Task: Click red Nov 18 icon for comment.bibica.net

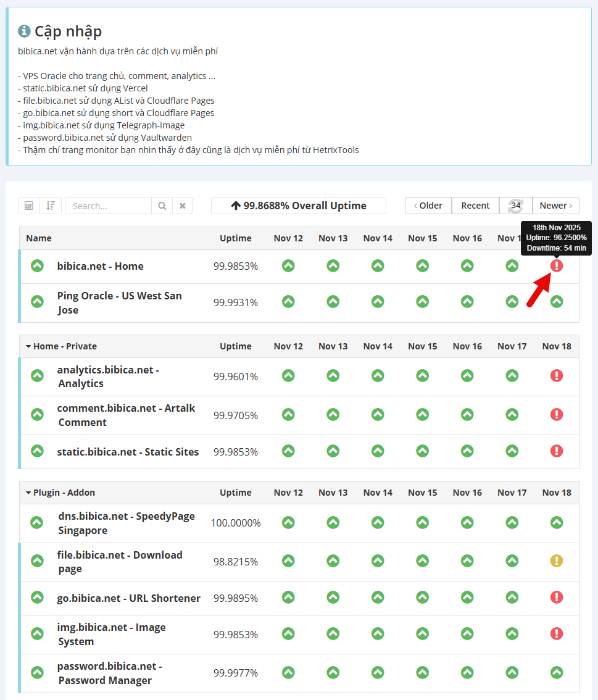Action: click(557, 414)
